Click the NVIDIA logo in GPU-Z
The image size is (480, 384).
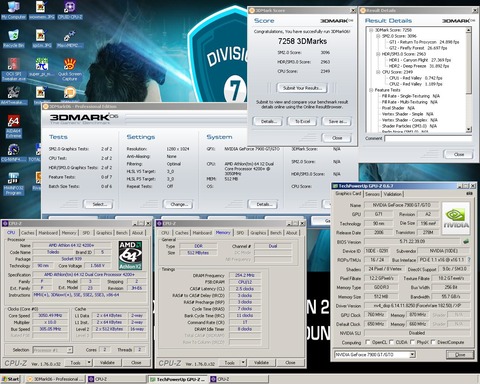pos(456,217)
